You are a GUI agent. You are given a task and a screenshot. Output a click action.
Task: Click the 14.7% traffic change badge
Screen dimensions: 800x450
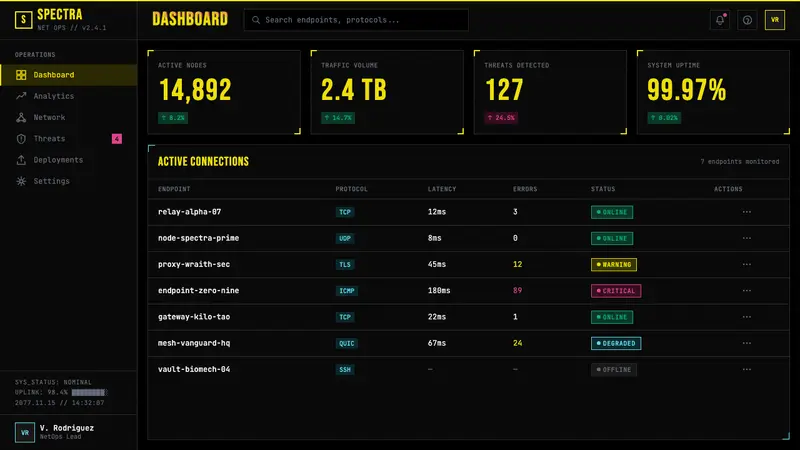(338, 118)
